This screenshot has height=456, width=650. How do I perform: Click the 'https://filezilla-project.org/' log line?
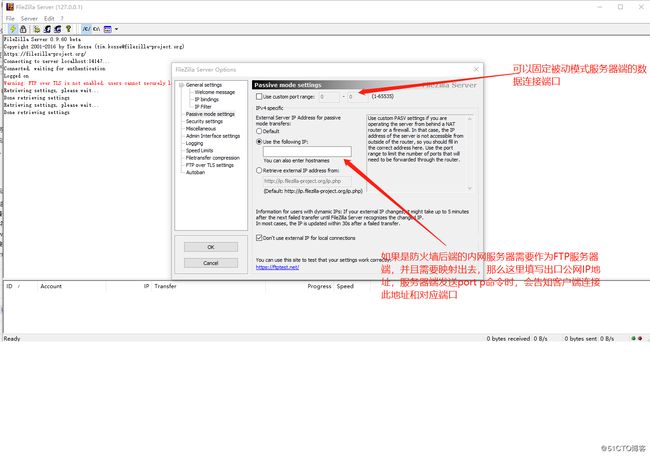tap(45, 54)
